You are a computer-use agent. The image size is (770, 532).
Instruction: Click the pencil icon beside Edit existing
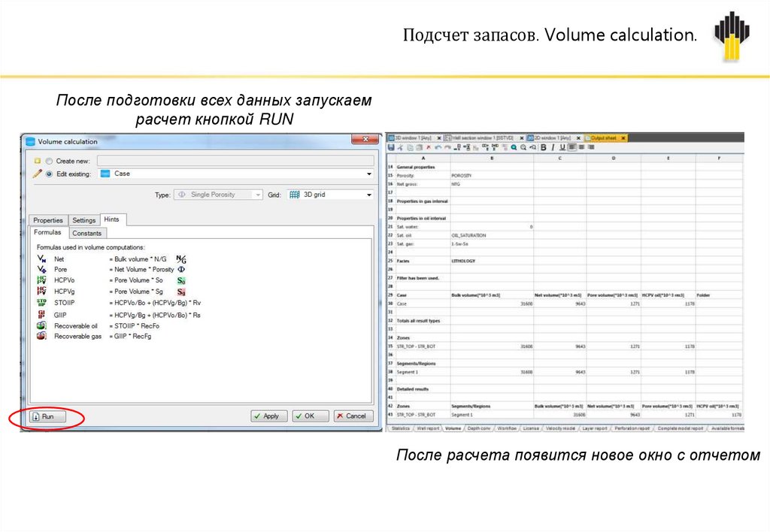(x=38, y=174)
